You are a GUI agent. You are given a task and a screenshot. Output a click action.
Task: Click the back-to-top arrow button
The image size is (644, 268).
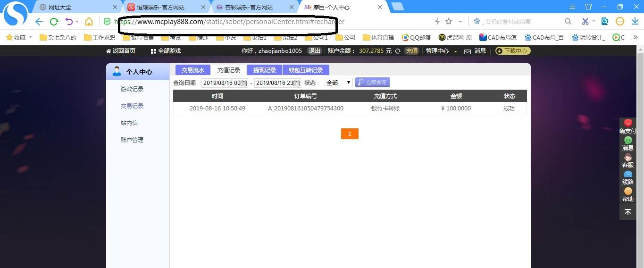[x=628, y=212]
